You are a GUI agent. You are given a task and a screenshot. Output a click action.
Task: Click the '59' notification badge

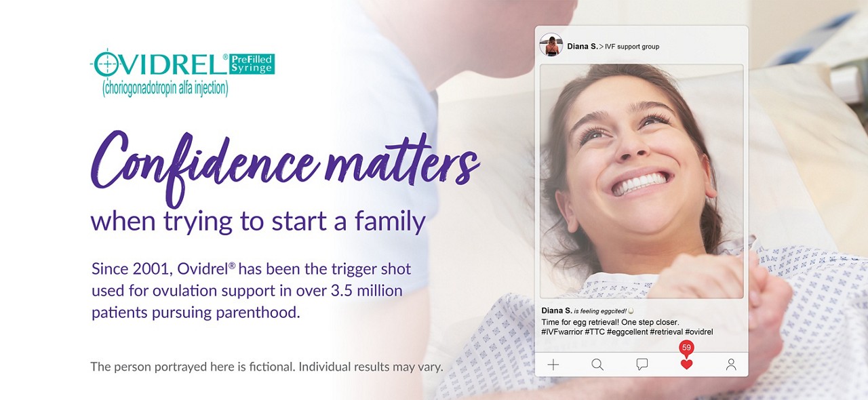(686, 348)
